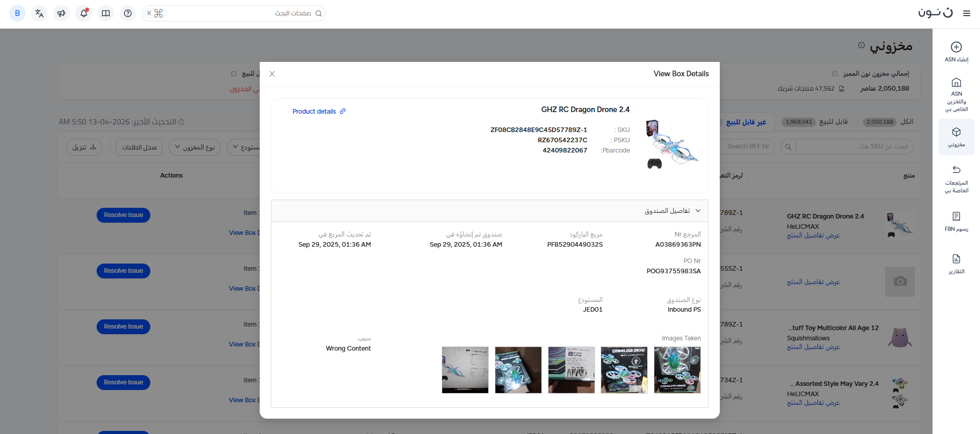Collapse the box details section chevron
This screenshot has height=434, width=980.
(x=698, y=211)
